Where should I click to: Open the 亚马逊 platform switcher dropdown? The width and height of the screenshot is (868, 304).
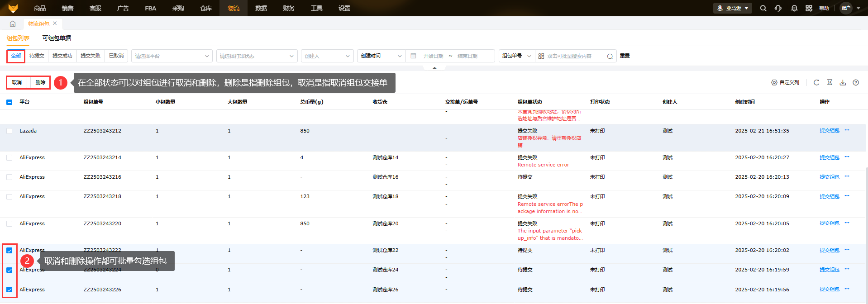[733, 8]
